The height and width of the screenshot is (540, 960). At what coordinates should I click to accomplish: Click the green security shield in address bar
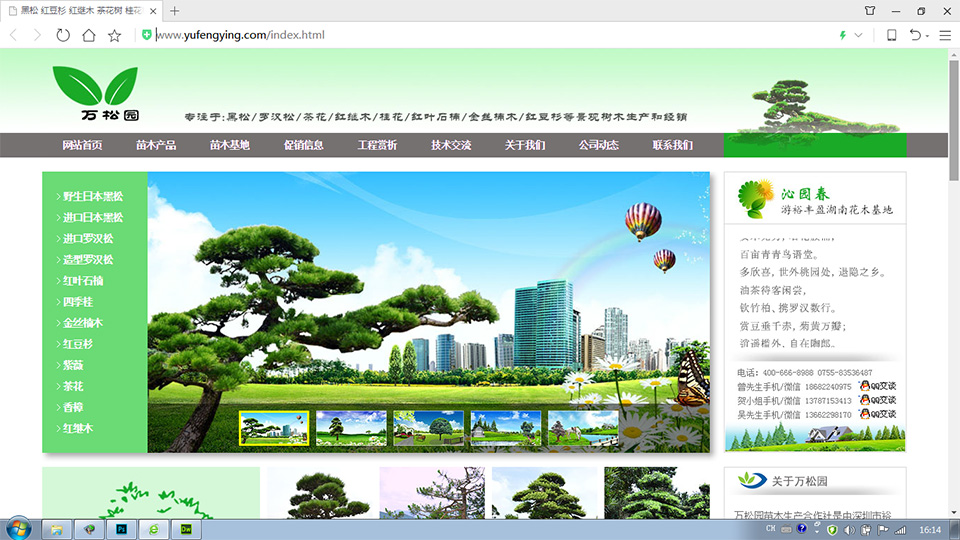tap(147, 35)
